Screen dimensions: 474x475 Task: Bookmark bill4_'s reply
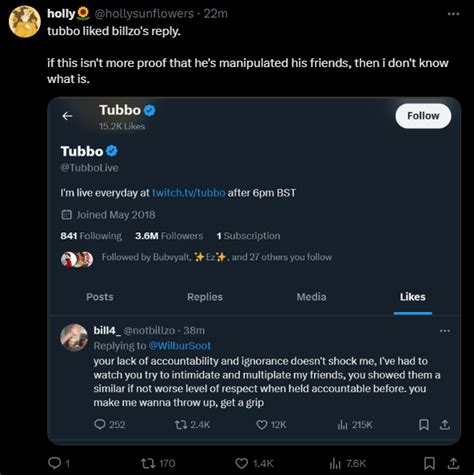pyautogui.click(x=424, y=424)
